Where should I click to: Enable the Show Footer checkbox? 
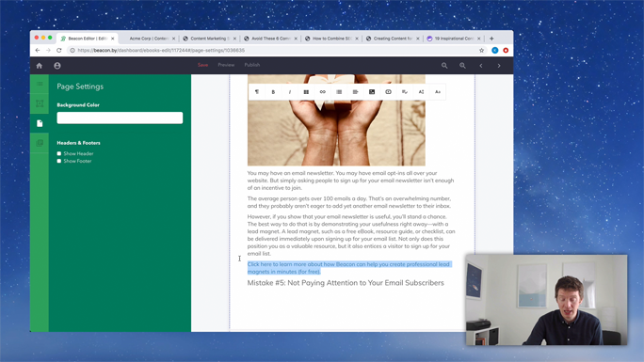(59, 161)
